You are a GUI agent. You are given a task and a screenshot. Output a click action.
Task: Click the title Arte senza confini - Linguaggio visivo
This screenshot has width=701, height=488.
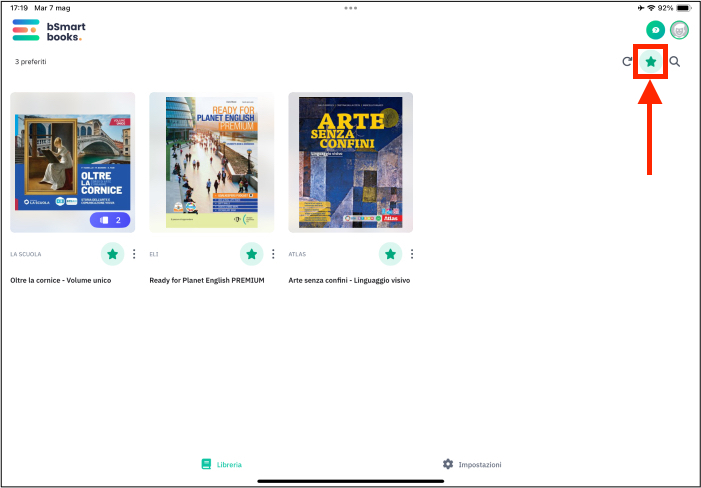pos(349,281)
